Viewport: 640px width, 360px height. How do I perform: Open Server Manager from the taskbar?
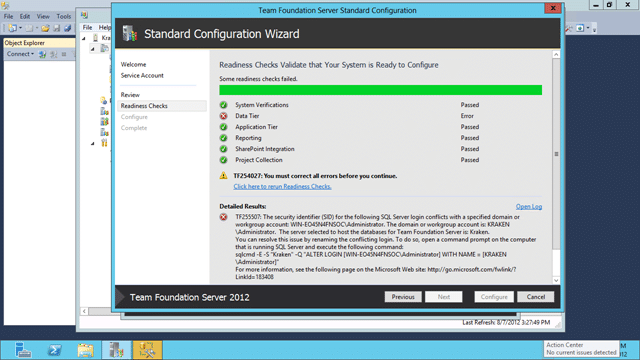[x=23, y=350]
